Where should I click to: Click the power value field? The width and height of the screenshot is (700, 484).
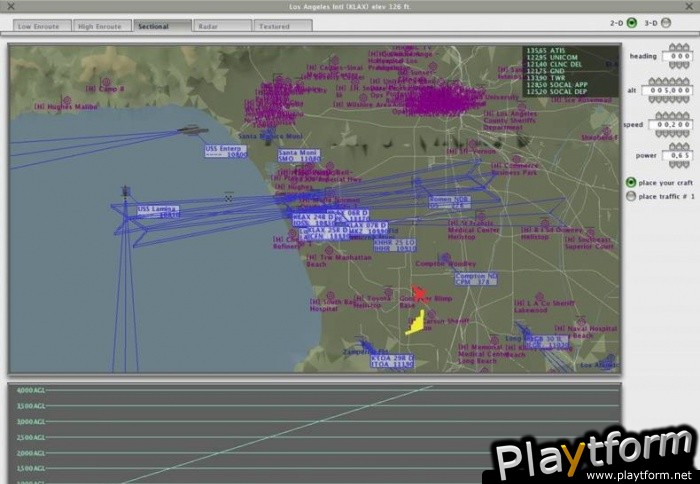click(677, 155)
